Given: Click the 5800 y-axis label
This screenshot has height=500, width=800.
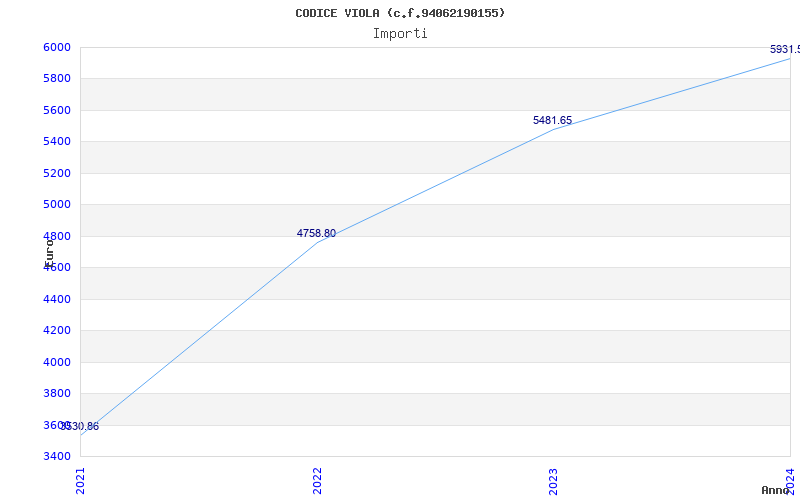Looking at the screenshot, I should (57, 79).
